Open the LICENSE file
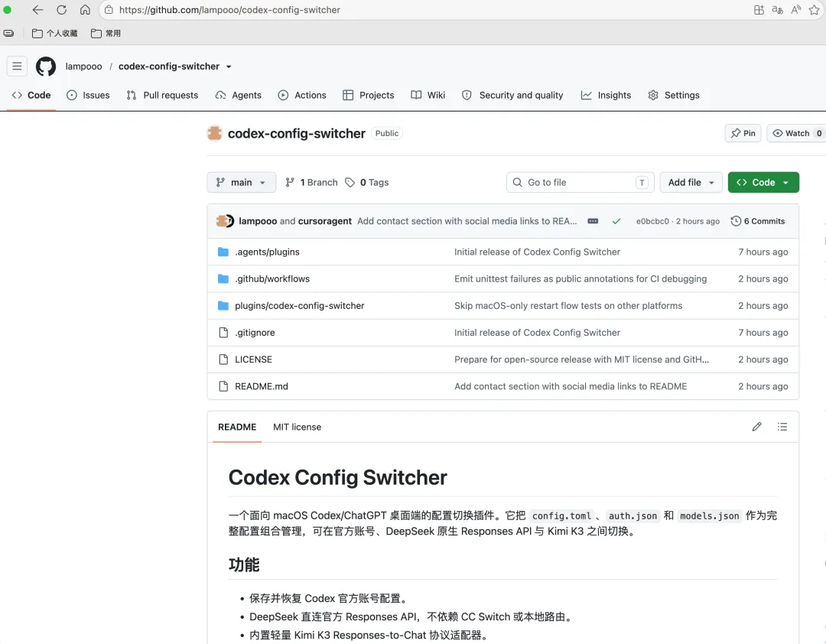Viewport: 826px width, 644px height. pyautogui.click(x=253, y=359)
